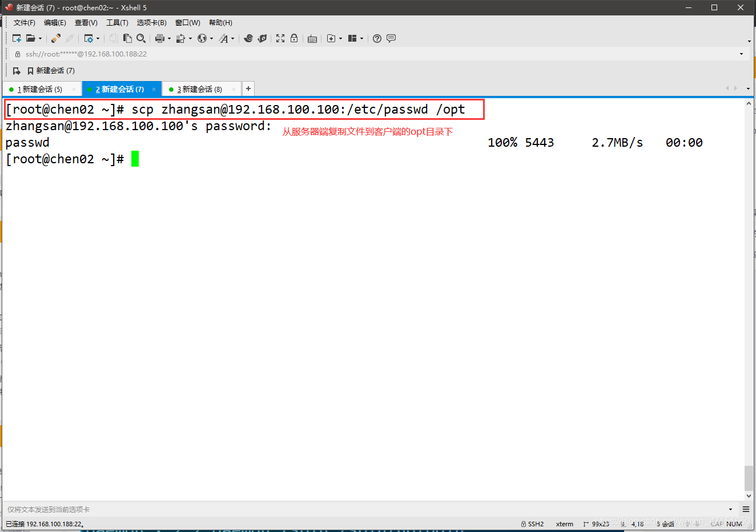Click the keyboard mapping icon

pyautogui.click(x=312, y=39)
